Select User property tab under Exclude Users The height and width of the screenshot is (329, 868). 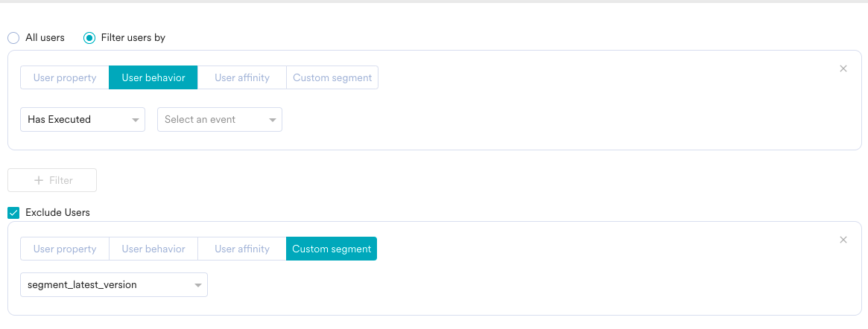pyautogui.click(x=65, y=249)
